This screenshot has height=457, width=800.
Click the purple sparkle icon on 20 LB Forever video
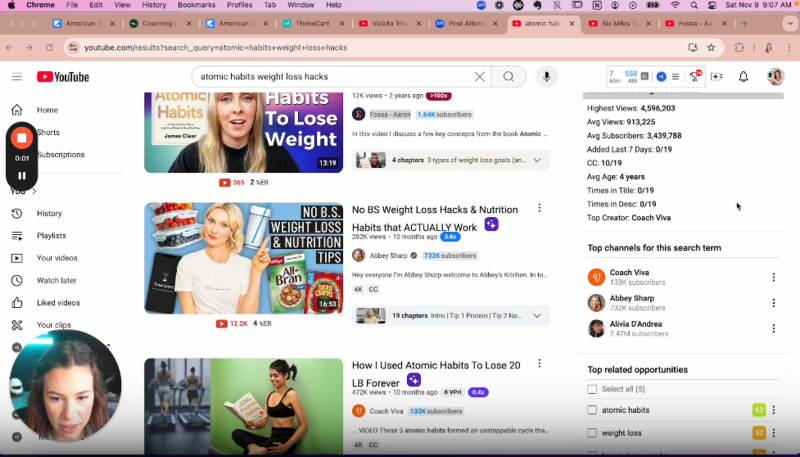[x=414, y=380]
